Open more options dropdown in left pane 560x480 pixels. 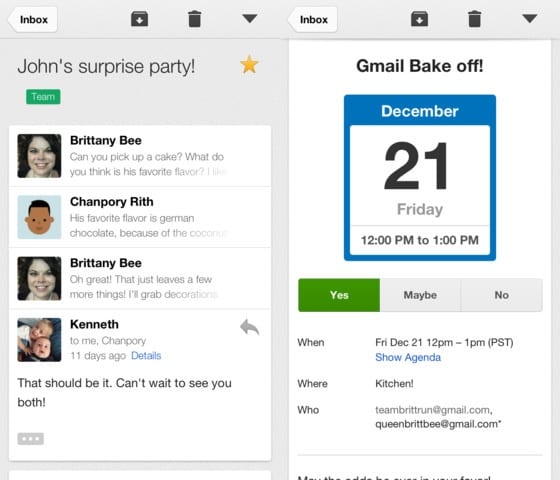tap(250, 19)
